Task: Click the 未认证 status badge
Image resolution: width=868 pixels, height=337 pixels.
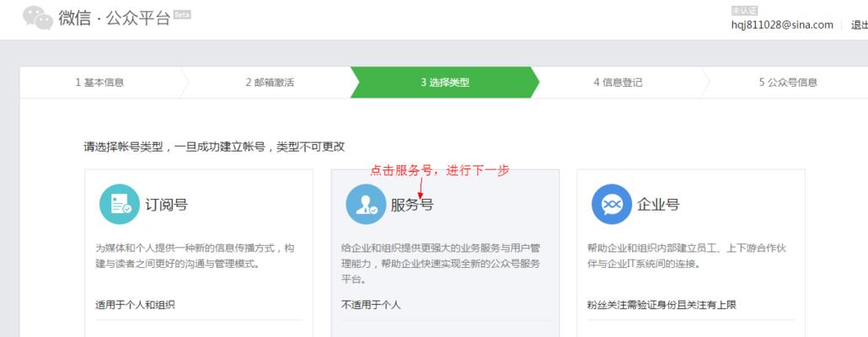Action: [744, 10]
